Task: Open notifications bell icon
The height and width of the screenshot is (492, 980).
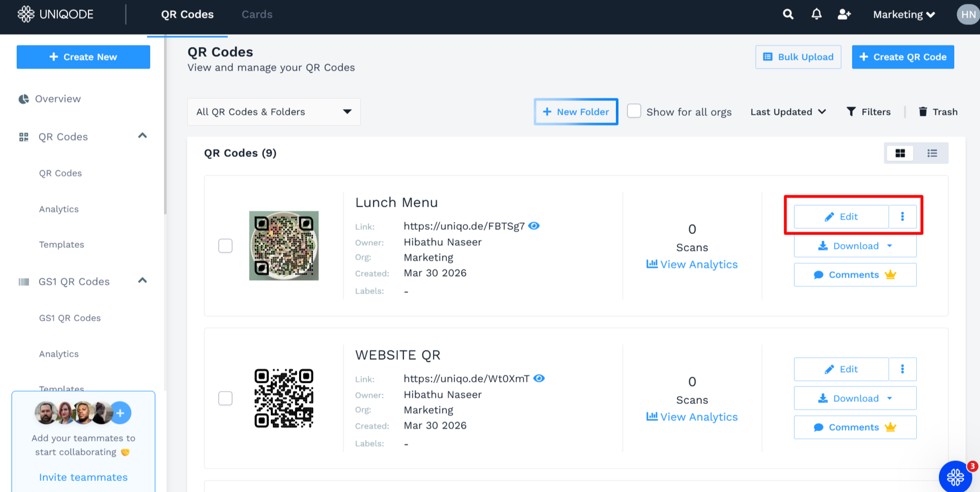Action: [x=816, y=14]
